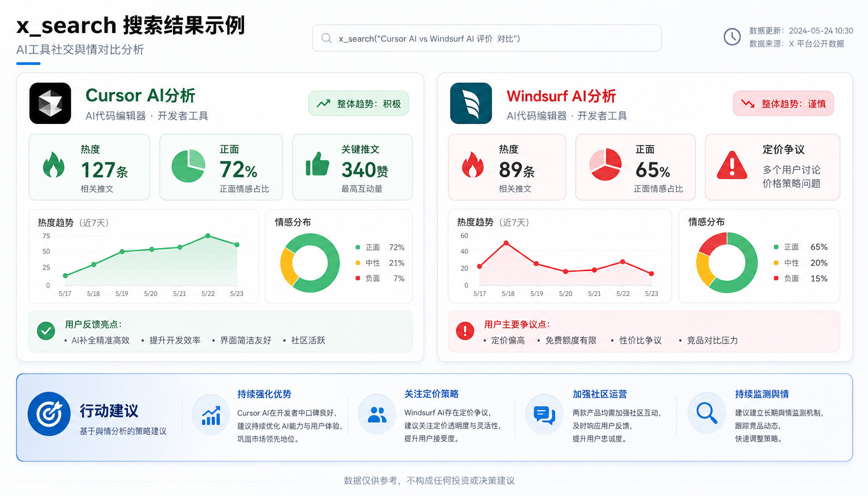Click the magnifier icon for 持续监测舆情
Screen dimensions: 868x496
[707, 414]
